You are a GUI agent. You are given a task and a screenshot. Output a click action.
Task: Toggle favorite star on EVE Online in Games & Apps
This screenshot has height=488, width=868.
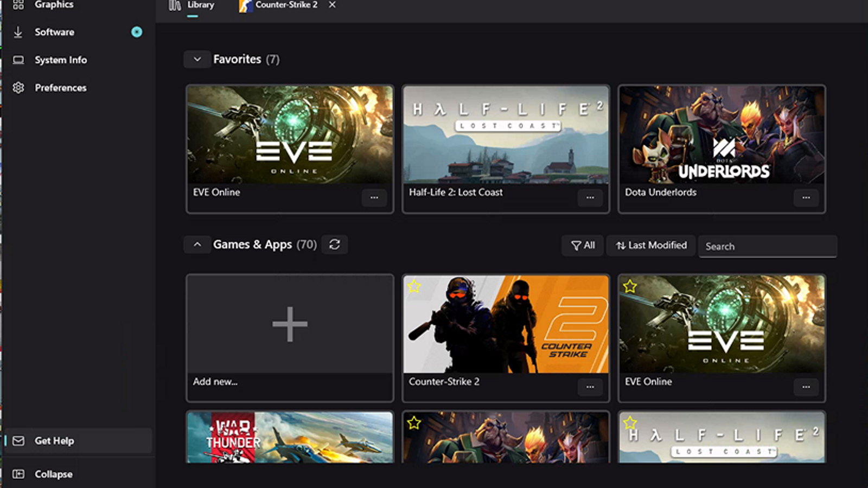630,286
